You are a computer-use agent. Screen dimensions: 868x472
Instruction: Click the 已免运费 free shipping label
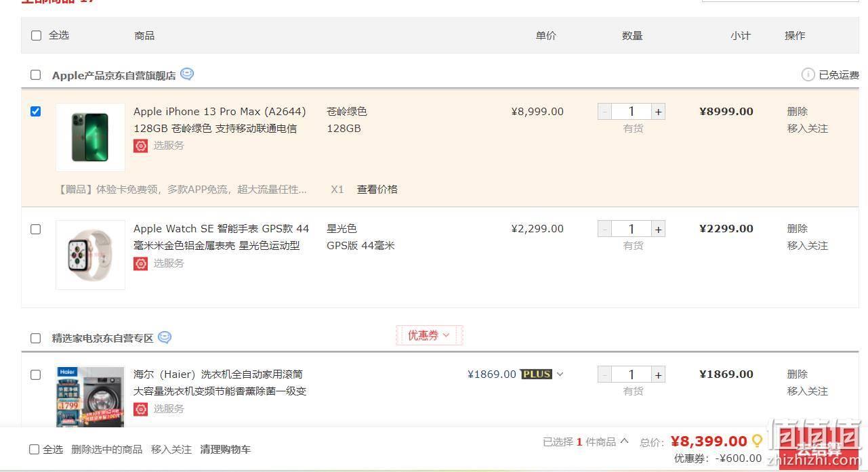pos(839,75)
